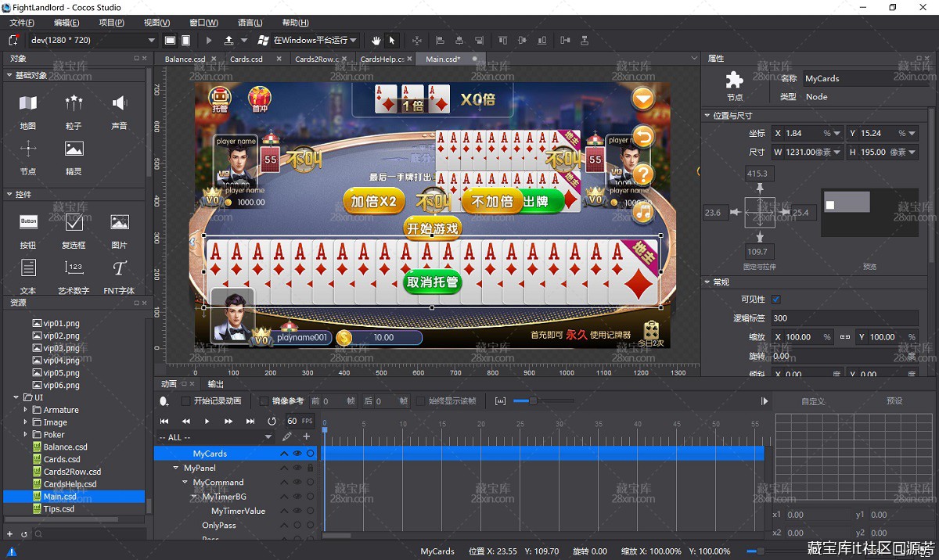The height and width of the screenshot is (560, 939).
Task: Uncheck the 可见性 visibility checkbox
Action: pyautogui.click(x=776, y=300)
